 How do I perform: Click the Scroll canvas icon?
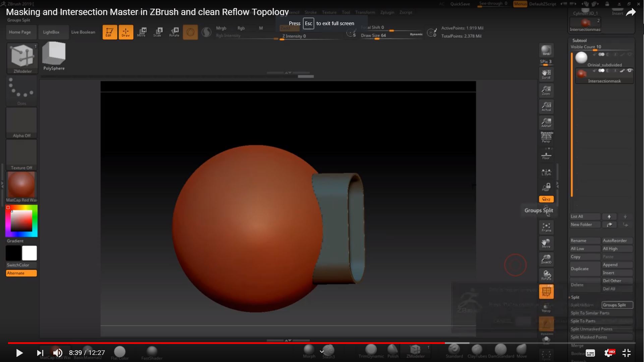click(x=546, y=74)
